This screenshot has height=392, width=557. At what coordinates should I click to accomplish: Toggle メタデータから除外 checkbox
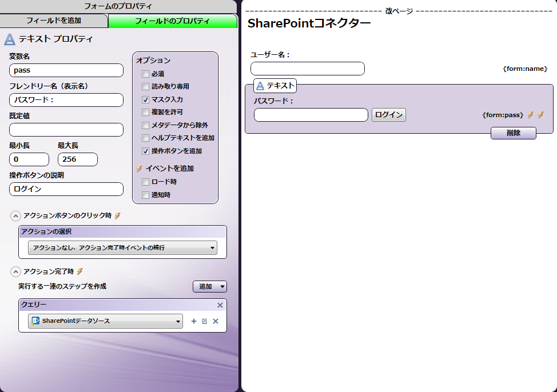145,125
